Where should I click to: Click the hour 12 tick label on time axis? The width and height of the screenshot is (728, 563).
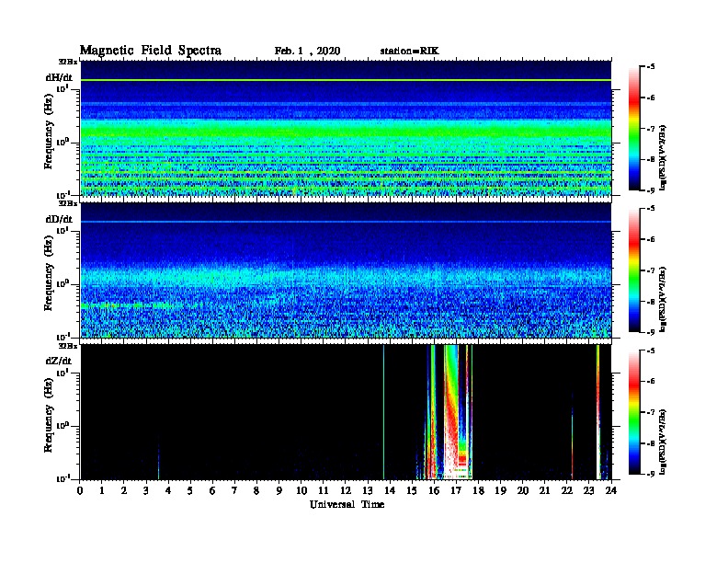click(346, 491)
